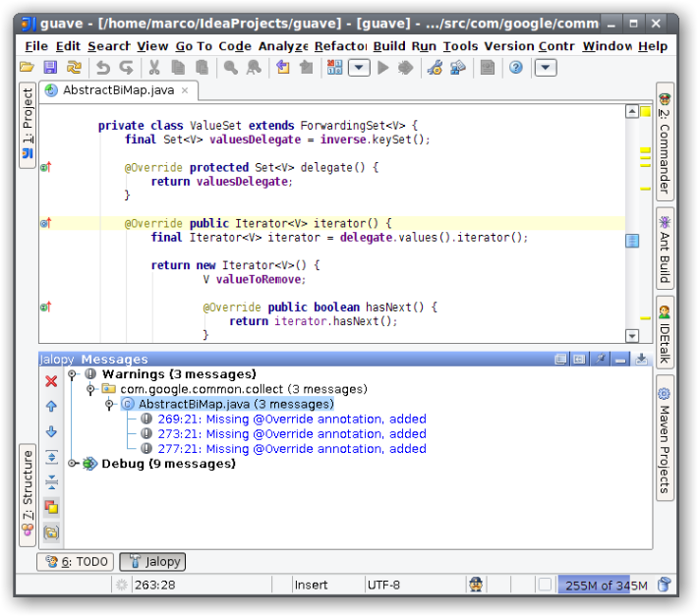The height and width of the screenshot is (616, 698).
Task: Toggle the pin icon in Messages header
Action: (600, 359)
